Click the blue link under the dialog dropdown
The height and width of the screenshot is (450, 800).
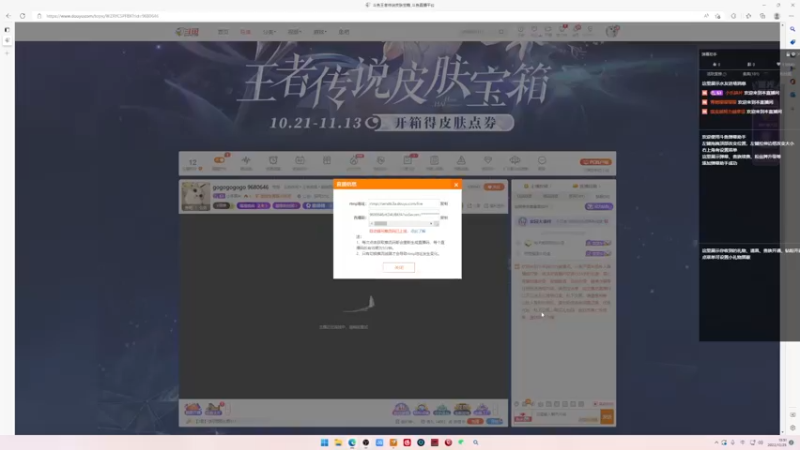[x=418, y=231]
